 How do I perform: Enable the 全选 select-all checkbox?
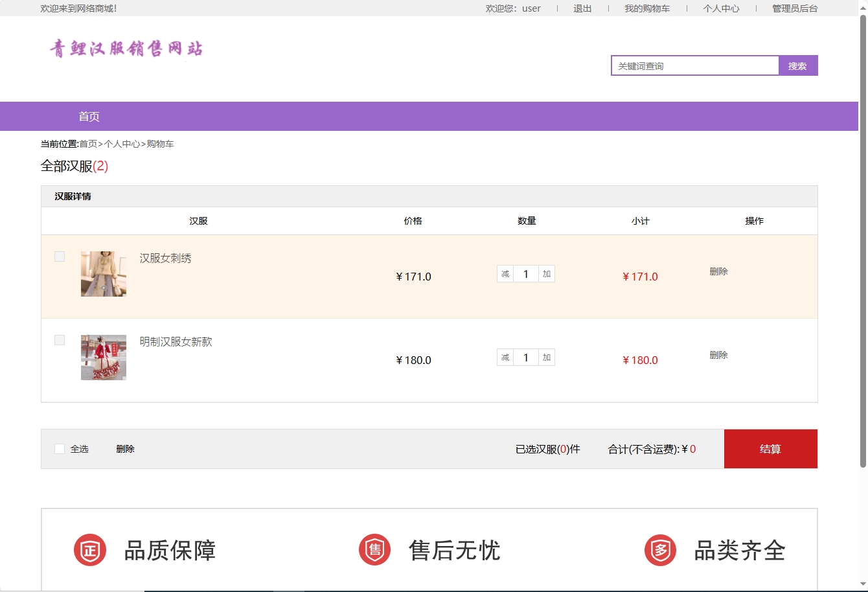60,448
